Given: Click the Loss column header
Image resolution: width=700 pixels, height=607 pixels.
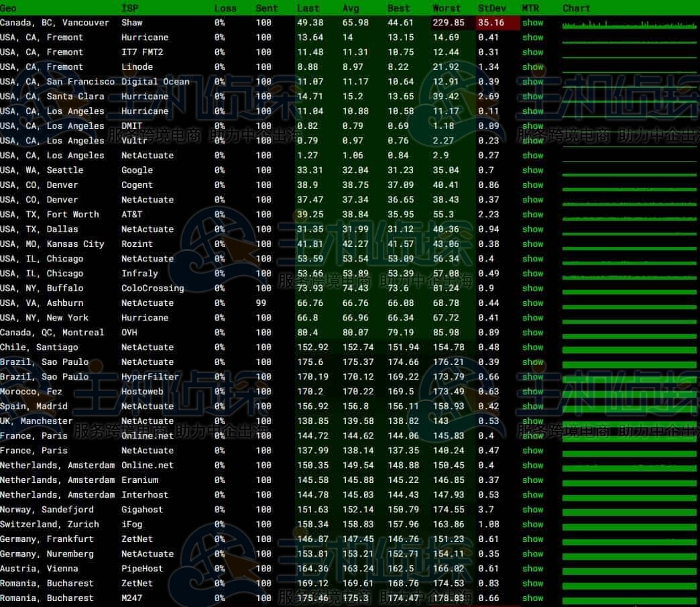Looking at the screenshot, I should pos(225,8).
